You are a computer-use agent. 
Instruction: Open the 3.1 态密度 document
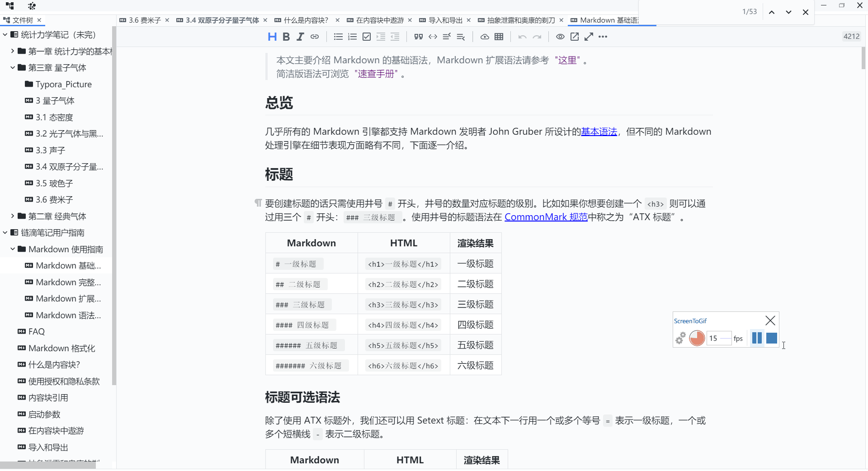click(49, 117)
